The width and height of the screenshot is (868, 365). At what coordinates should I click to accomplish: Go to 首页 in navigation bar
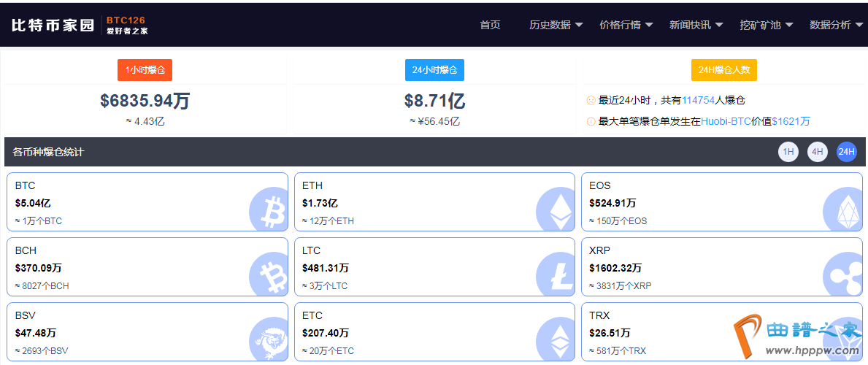(x=490, y=25)
